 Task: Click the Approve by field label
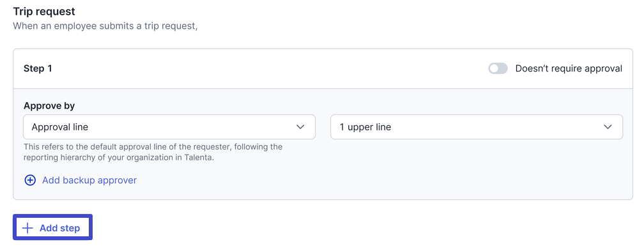49,105
